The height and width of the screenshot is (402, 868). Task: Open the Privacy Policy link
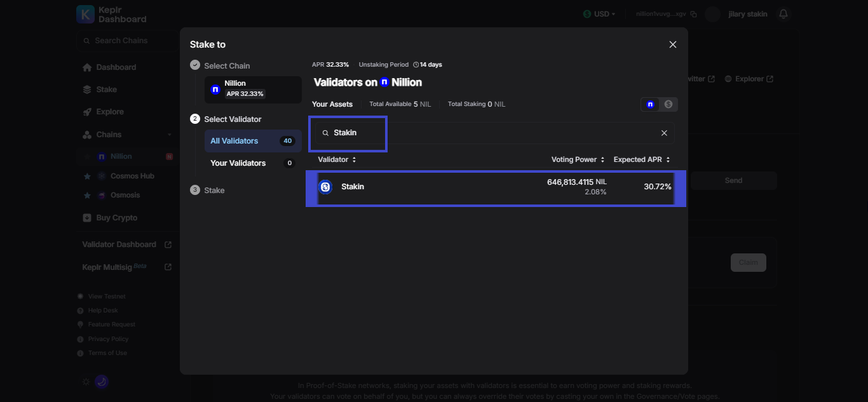tap(108, 339)
